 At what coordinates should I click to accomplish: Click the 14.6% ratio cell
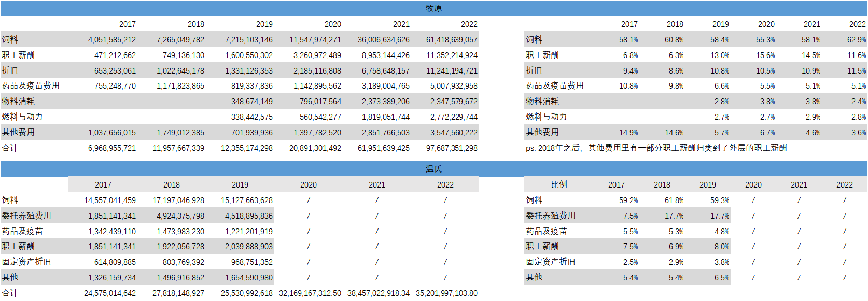(x=674, y=133)
